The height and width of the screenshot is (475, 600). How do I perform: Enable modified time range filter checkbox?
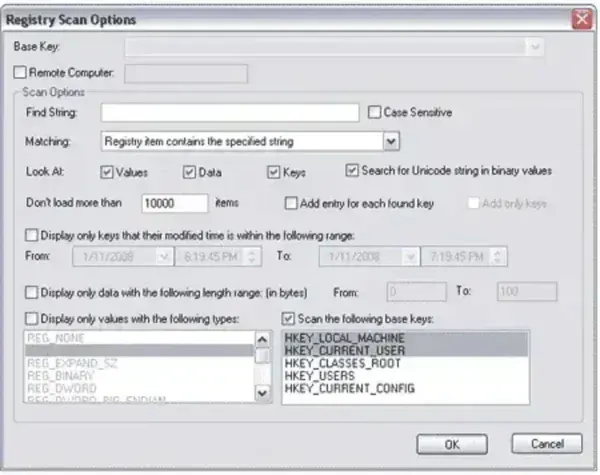(31, 235)
